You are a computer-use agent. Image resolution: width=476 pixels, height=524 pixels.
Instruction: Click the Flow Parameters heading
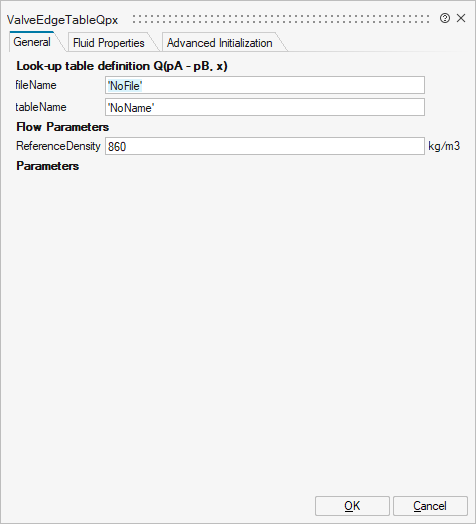(63, 127)
